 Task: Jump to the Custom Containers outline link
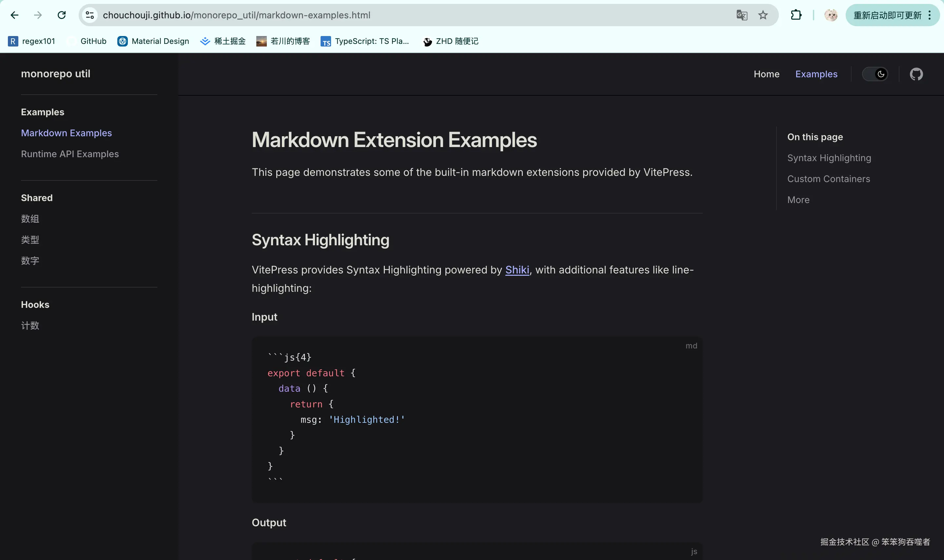click(x=828, y=179)
